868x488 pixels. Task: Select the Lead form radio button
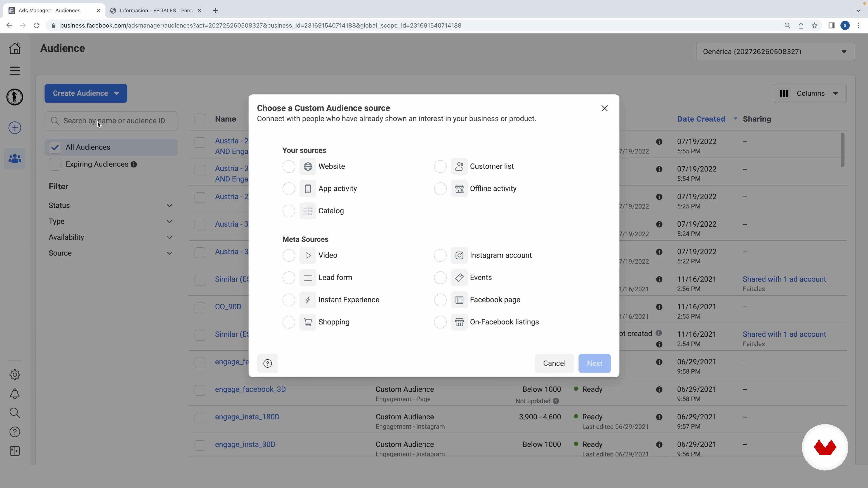(x=289, y=277)
